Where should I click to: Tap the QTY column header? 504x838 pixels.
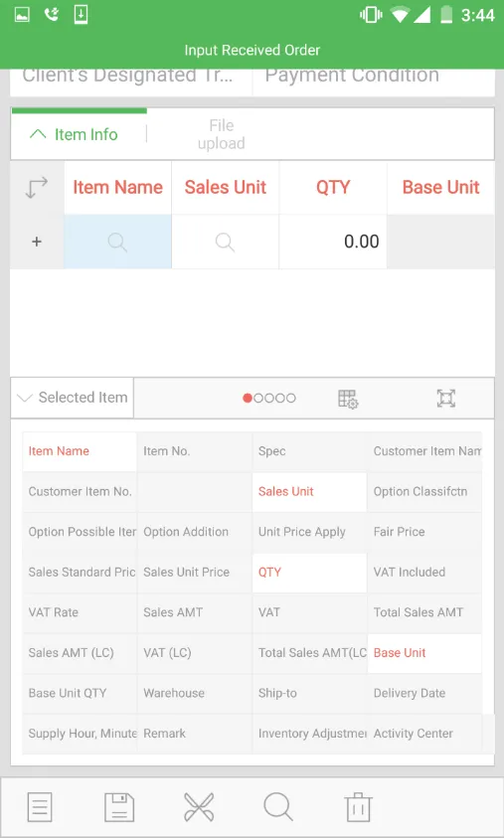point(332,188)
